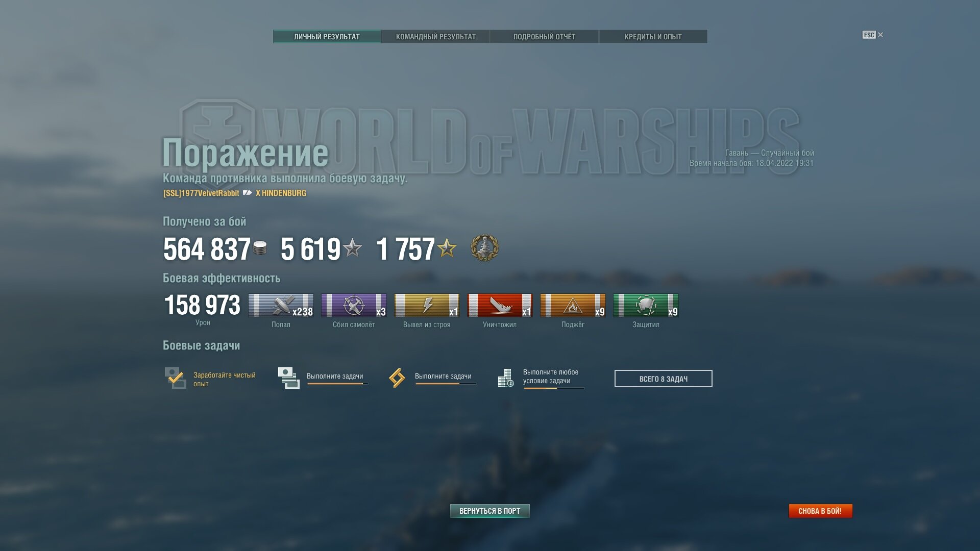Click the achievement medal badge icon

[x=484, y=248]
